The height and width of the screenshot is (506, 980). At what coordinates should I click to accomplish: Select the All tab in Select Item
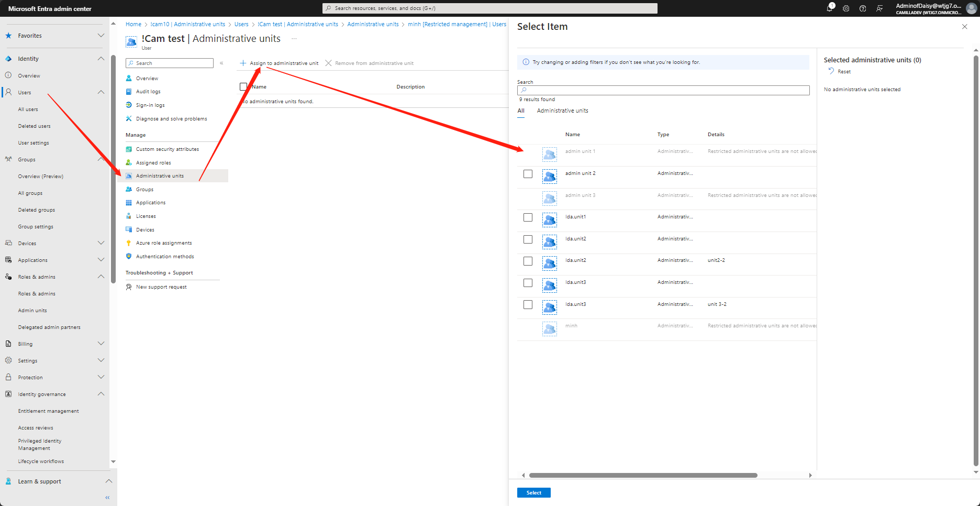point(521,111)
